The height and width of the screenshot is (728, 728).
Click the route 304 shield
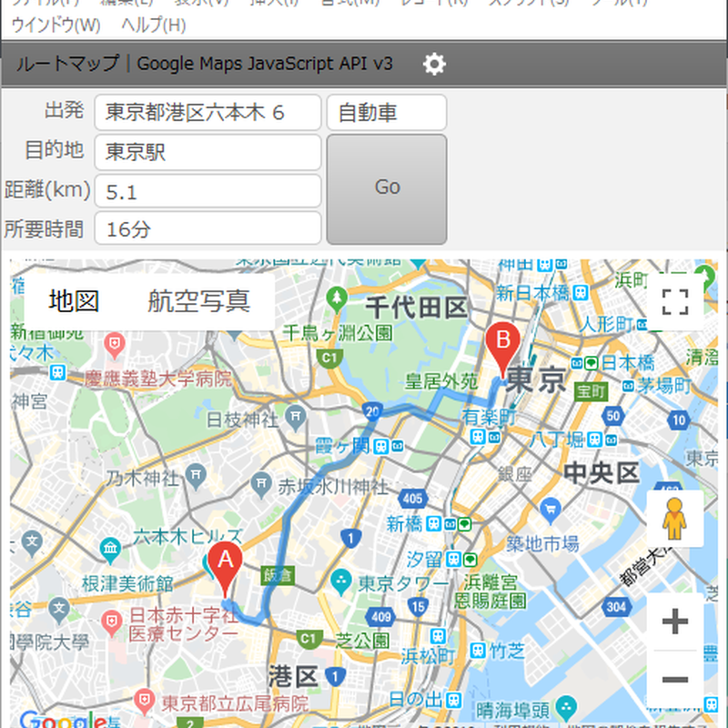tap(616, 607)
